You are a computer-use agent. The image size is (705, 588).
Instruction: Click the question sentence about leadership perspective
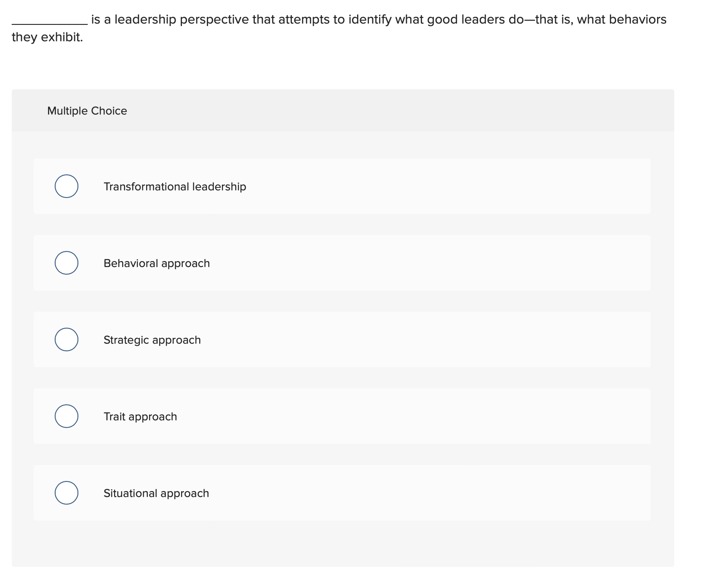click(378, 19)
